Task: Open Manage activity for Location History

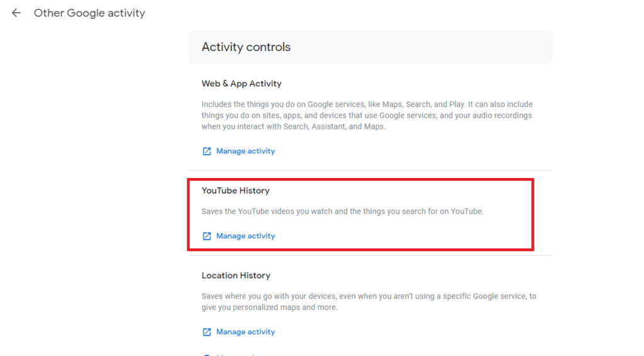Action: [x=246, y=331]
